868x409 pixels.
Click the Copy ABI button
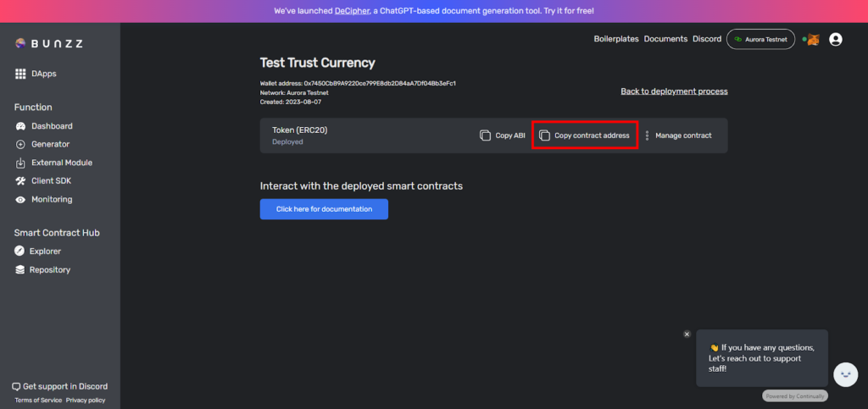[x=502, y=135]
